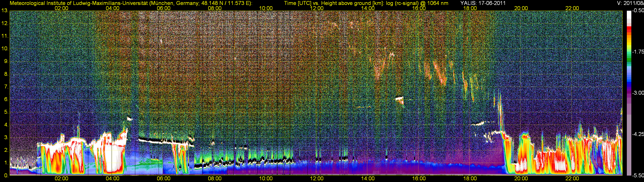This screenshot has width=644, height=182.
Task: Click the 11 km height axis label
Action: click(5, 36)
